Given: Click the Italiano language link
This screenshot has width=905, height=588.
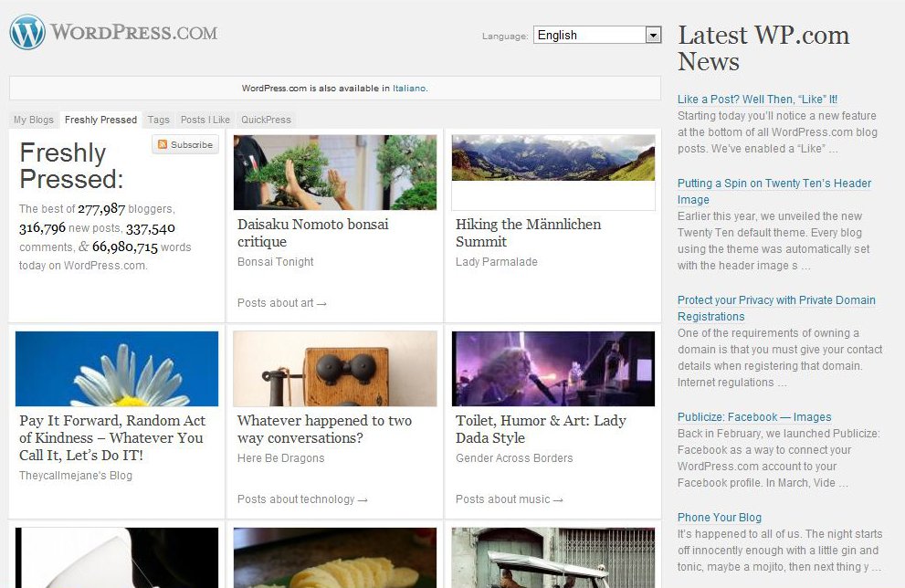Looking at the screenshot, I should [409, 89].
